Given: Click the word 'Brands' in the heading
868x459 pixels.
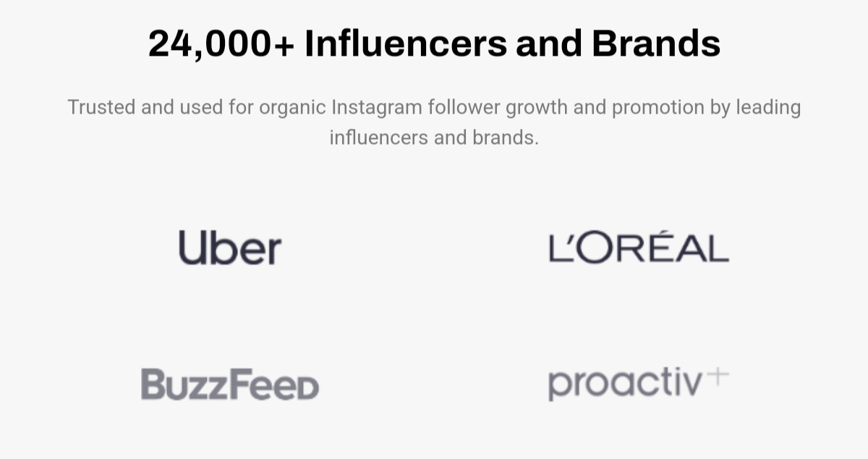Looking at the screenshot, I should [x=656, y=43].
